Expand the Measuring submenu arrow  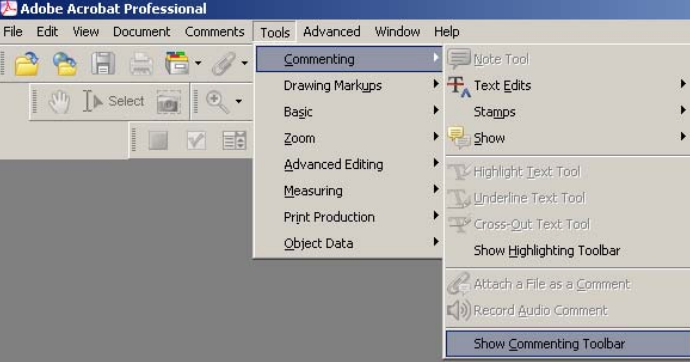[x=436, y=189]
